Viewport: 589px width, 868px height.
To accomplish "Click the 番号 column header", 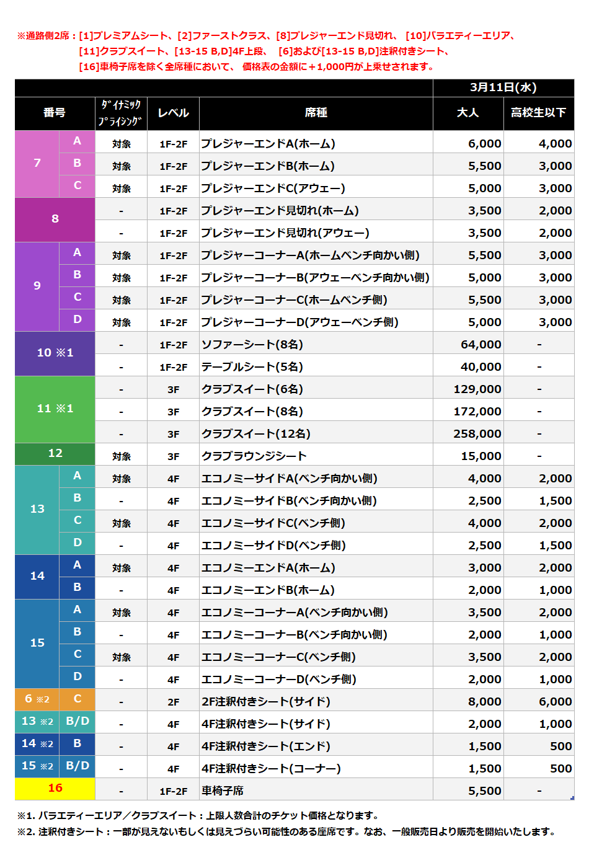I will point(55,113).
